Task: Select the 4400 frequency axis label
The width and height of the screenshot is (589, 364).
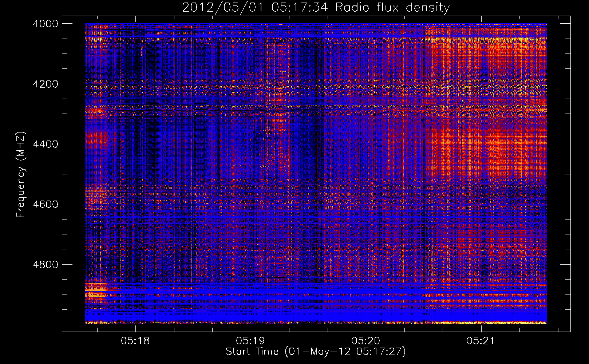Action: click(46, 144)
